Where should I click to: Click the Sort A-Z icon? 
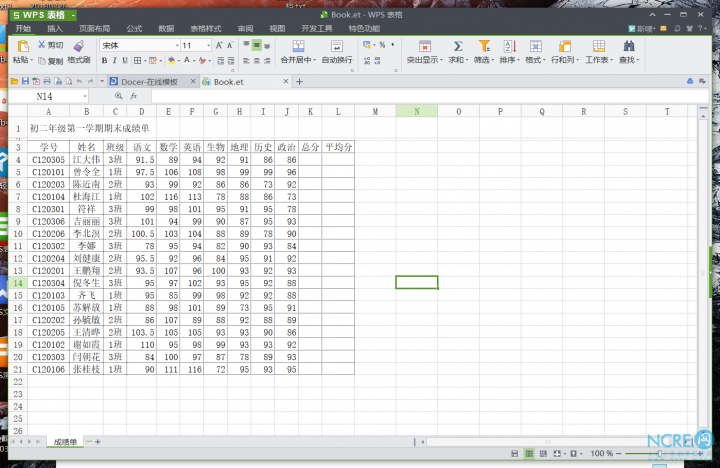point(510,46)
